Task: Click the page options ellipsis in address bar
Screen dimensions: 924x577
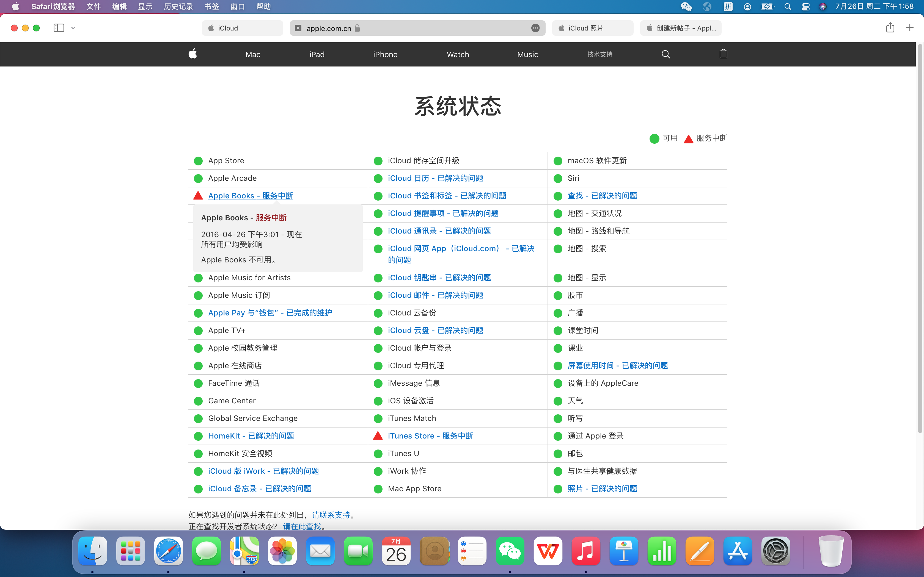Action: [535, 28]
